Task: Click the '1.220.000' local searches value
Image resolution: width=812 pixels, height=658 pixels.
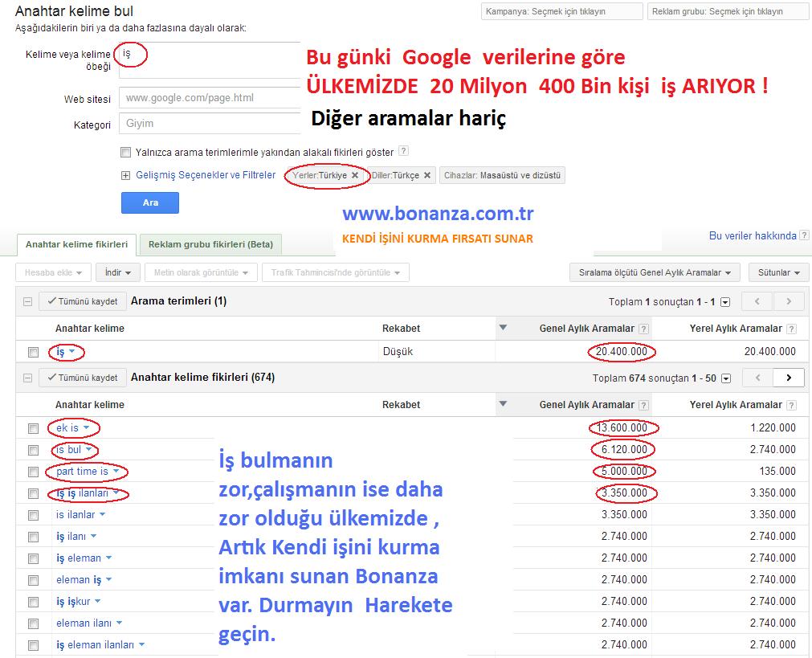Action: [x=773, y=427]
